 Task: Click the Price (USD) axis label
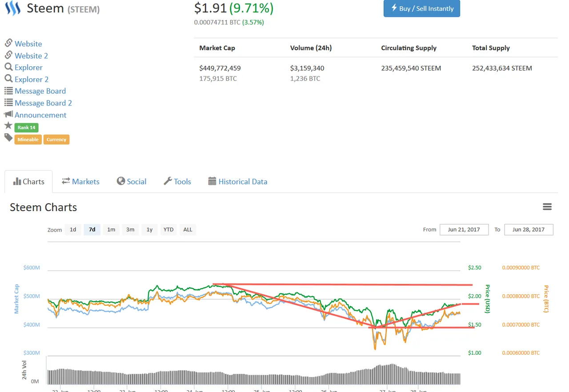(x=487, y=299)
